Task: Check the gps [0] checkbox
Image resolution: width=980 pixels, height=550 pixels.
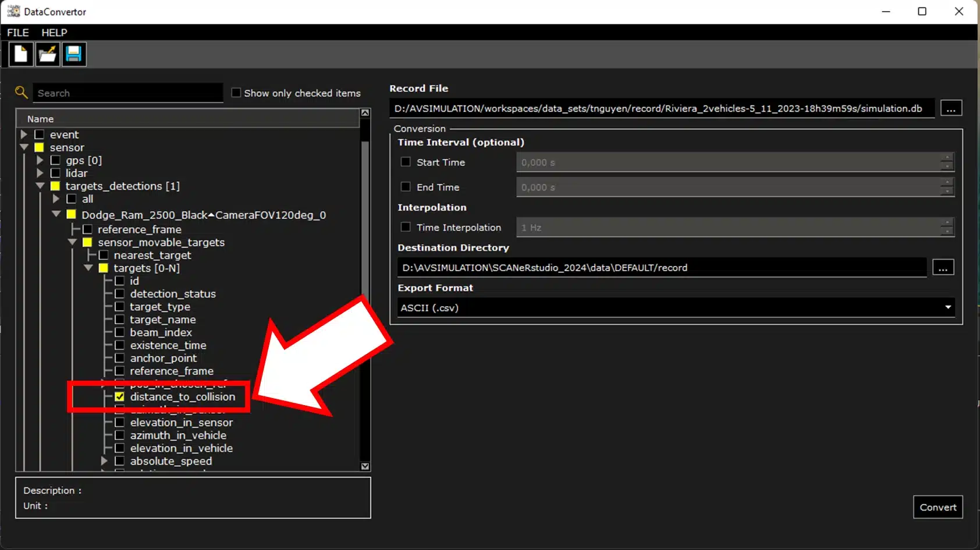Action: click(x=55, y=160)
